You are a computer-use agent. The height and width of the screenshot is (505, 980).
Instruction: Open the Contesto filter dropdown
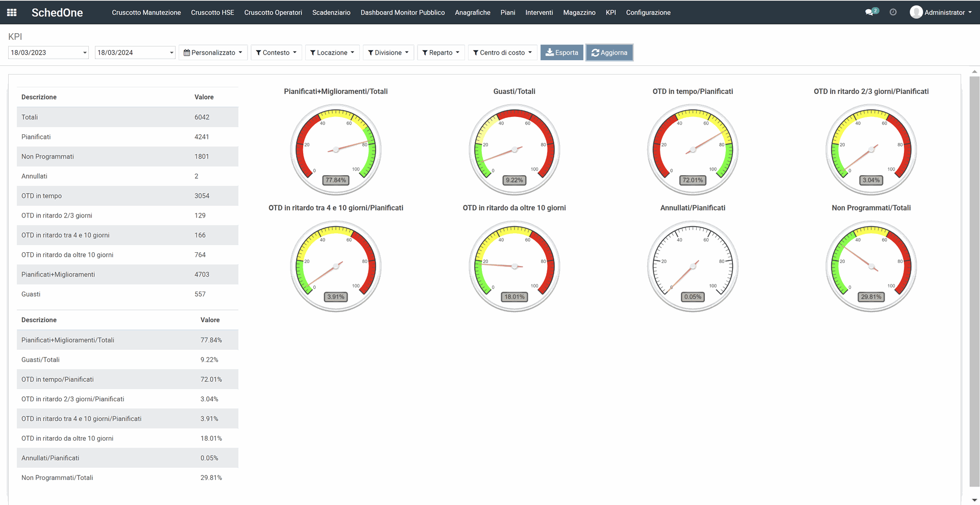276,53
